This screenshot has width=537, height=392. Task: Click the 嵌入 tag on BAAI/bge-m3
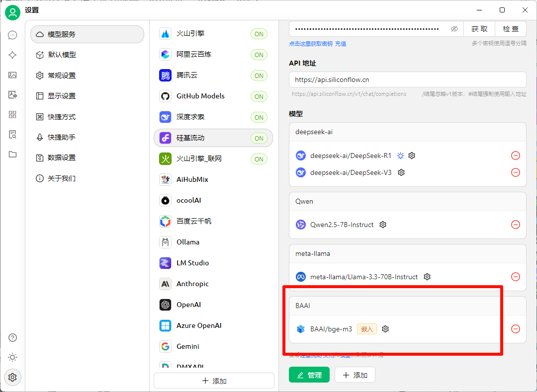click(x=367, y=329)
